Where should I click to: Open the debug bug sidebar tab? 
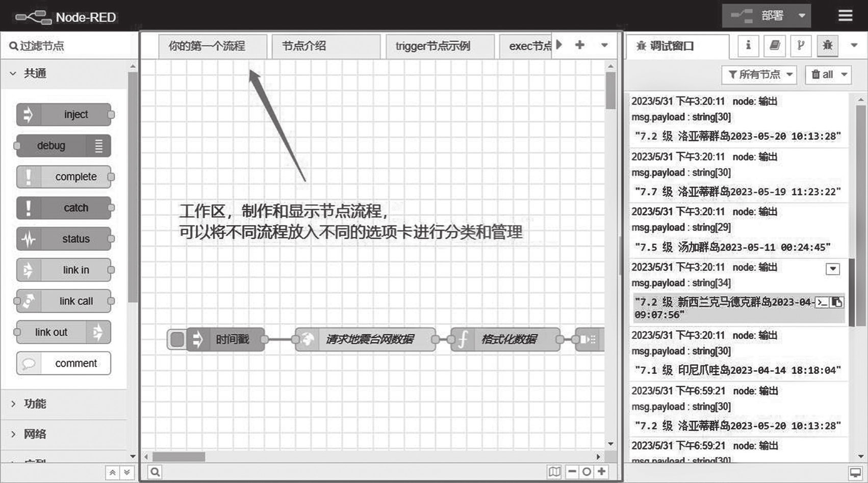(828, 46)
